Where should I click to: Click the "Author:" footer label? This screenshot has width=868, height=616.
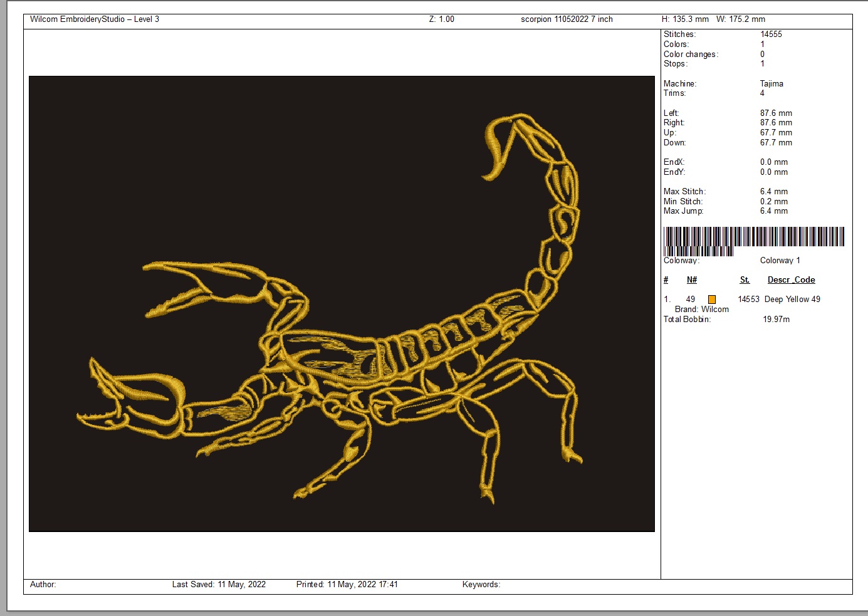(x=43, y=585)
